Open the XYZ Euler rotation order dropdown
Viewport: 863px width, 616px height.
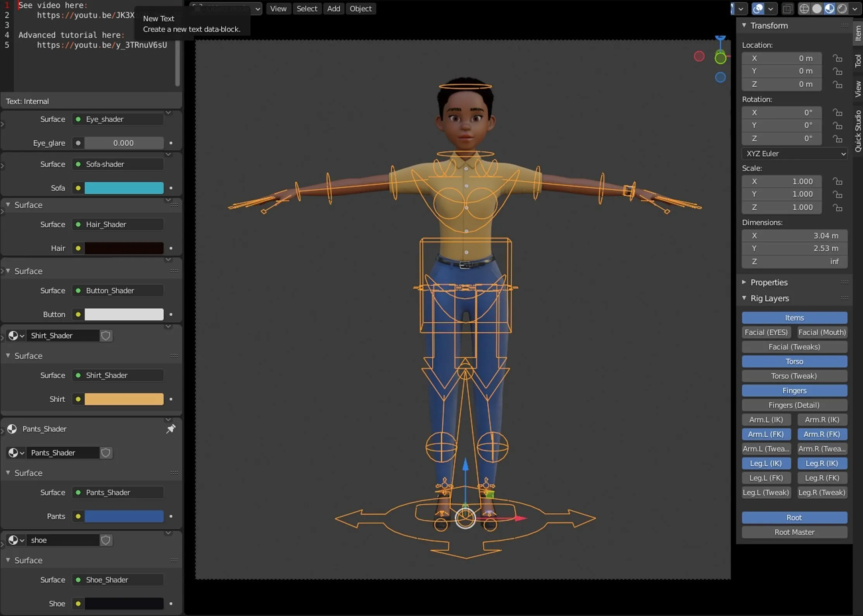pos(794,153)
